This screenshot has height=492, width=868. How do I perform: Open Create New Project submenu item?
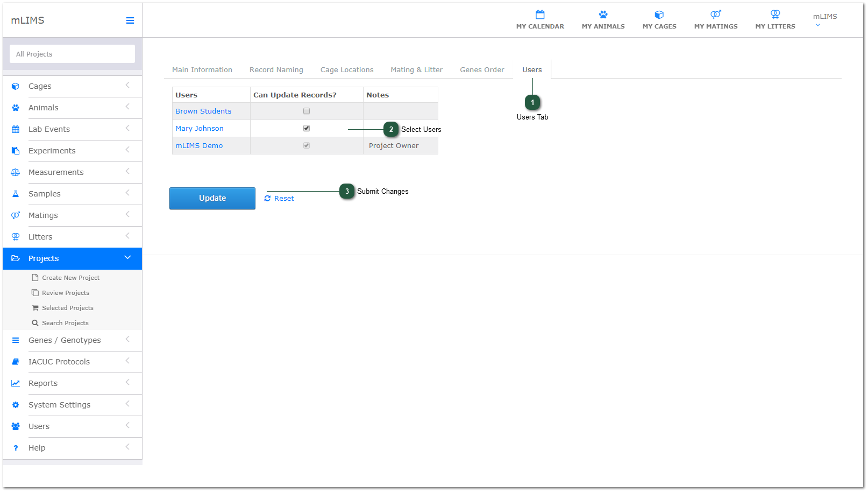(71, 278)
